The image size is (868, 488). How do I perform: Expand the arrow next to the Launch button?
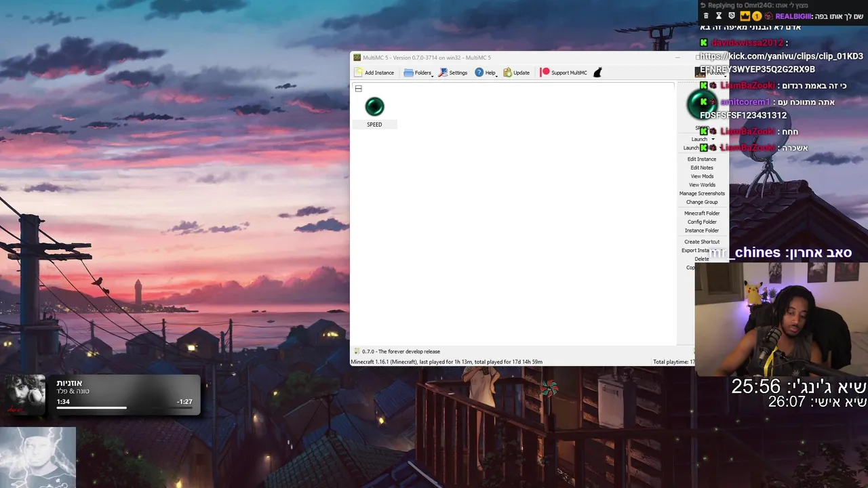point(713,139)
